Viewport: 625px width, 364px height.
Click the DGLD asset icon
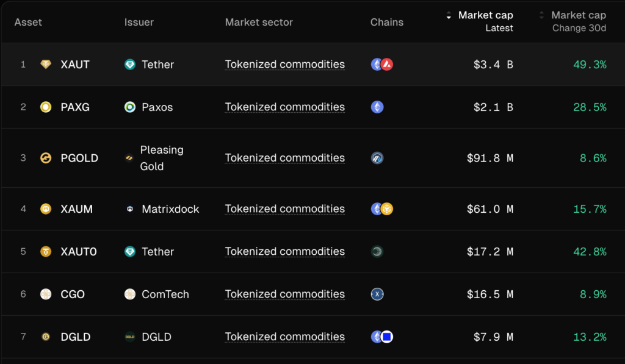point(46,337)
